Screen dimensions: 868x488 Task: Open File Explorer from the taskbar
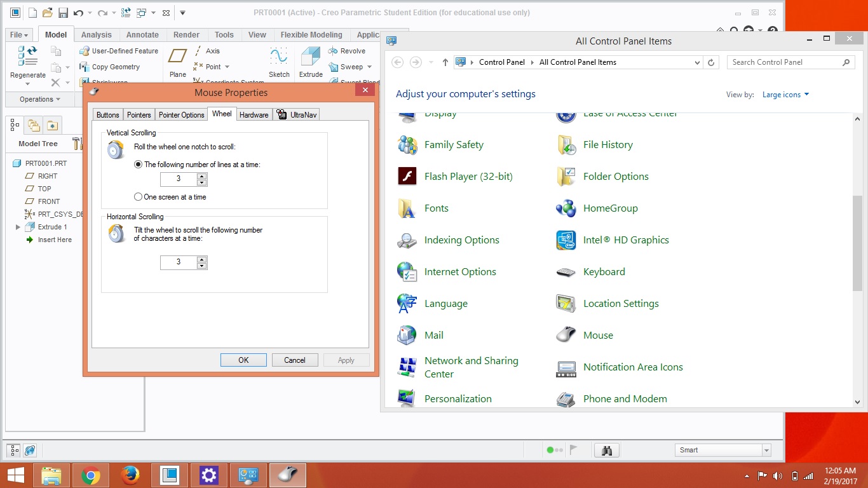[x=51, y=475]
